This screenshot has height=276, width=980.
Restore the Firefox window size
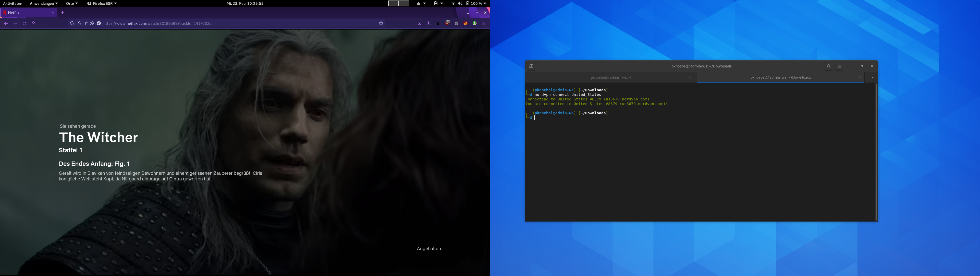pyautogui.click(x=477, y=13)
